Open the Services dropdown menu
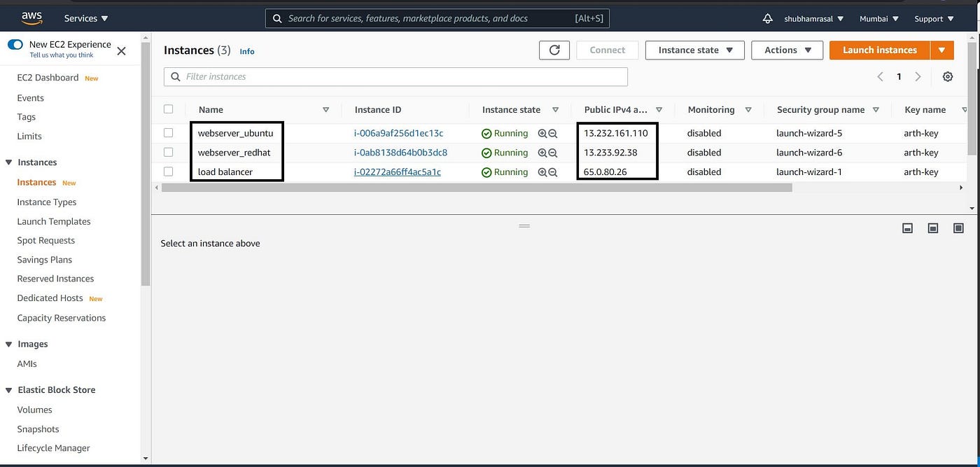 coord(86,18)
